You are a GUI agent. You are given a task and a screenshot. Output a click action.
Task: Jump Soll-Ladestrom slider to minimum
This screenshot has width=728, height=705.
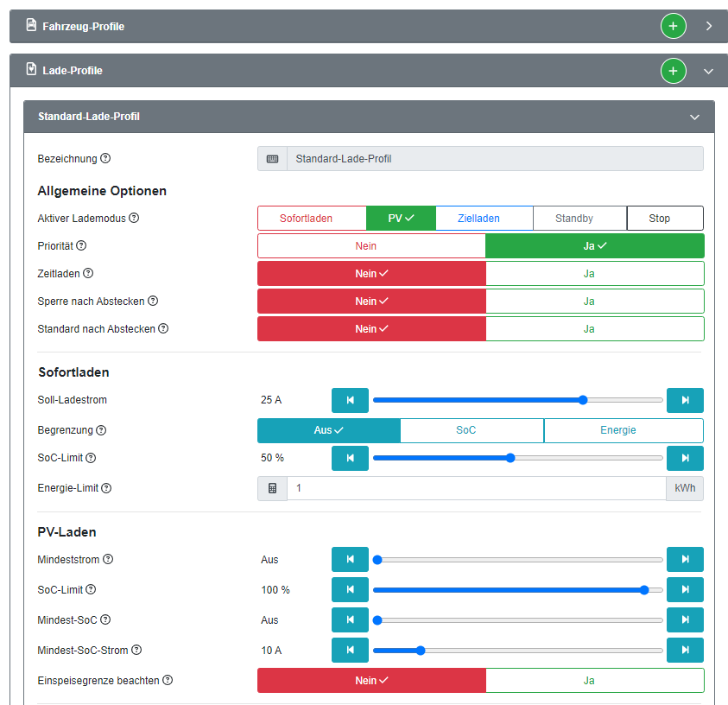point(350,400)
